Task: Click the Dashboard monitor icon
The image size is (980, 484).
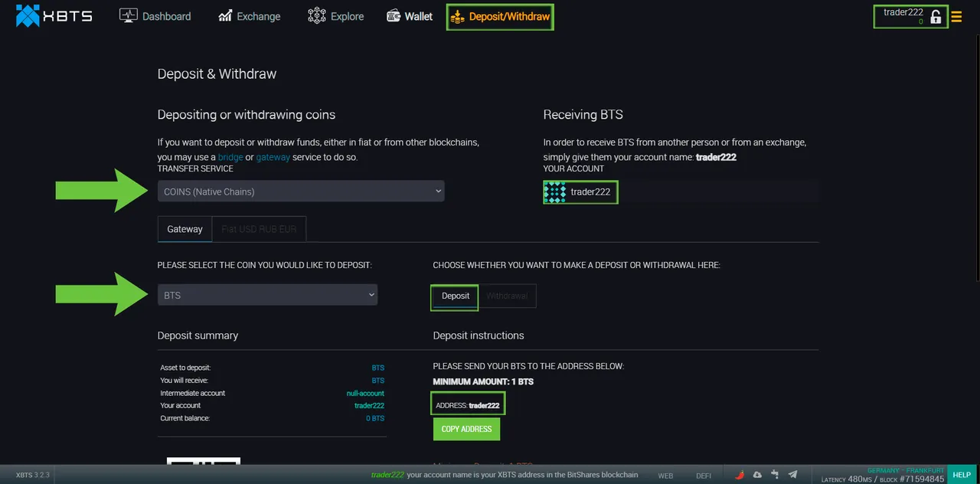Action: click(128, 16)
